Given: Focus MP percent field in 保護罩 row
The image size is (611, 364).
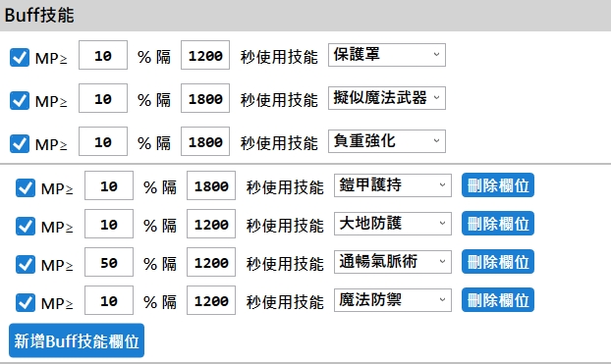Looking at the screenshot, I should pyautogui.click(x=103, y=55).
